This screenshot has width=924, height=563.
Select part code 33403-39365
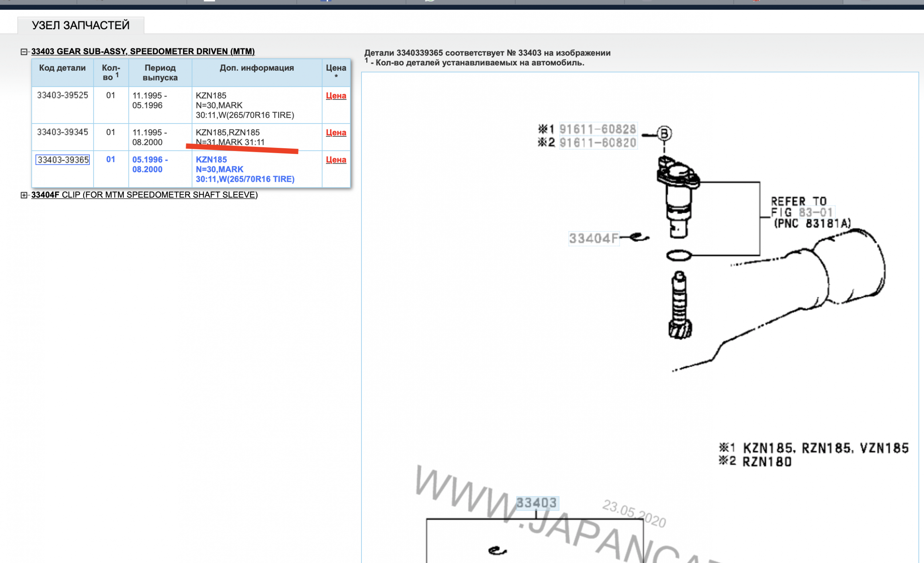pos(63,159)
